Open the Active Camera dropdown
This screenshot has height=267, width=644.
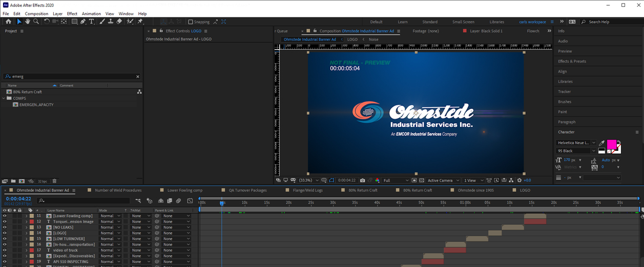click(x=443, y=180)
